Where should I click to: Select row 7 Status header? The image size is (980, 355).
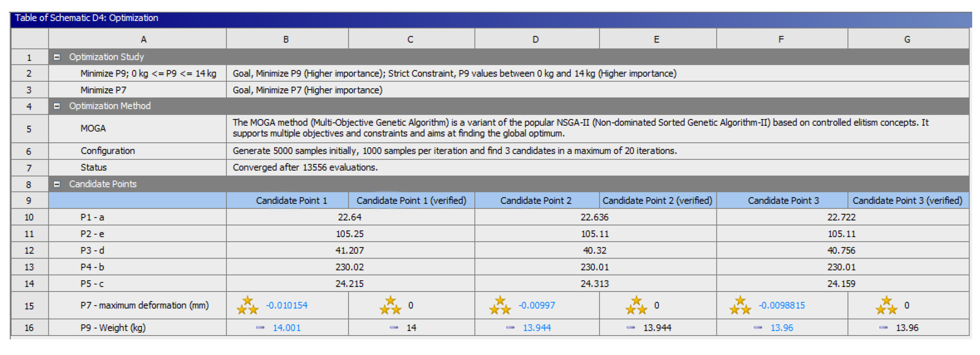(29, 168)
